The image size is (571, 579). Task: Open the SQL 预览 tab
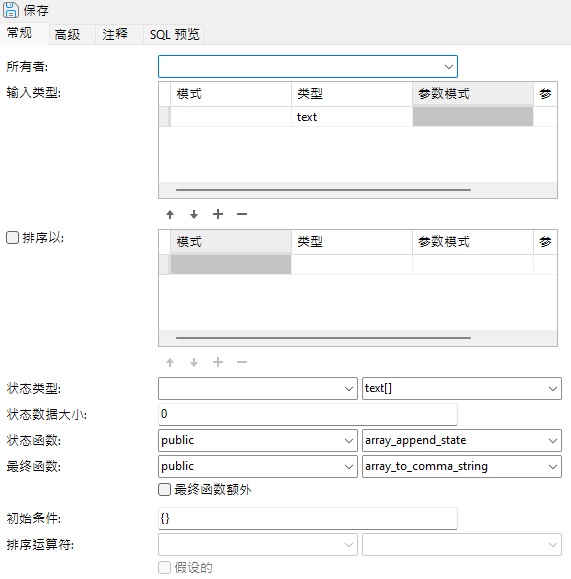click(x=174, y=35)
